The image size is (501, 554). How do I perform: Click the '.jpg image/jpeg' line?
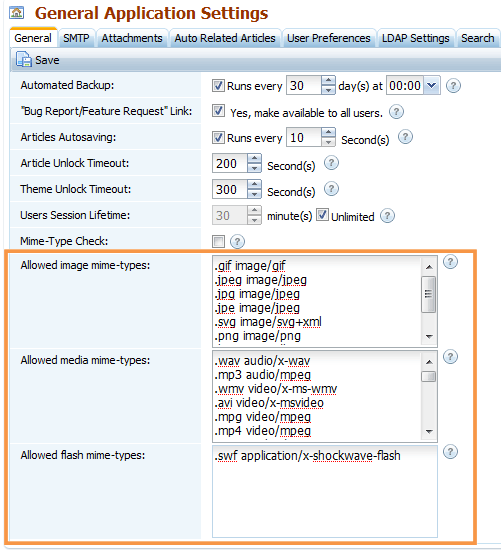click(257, 294)
